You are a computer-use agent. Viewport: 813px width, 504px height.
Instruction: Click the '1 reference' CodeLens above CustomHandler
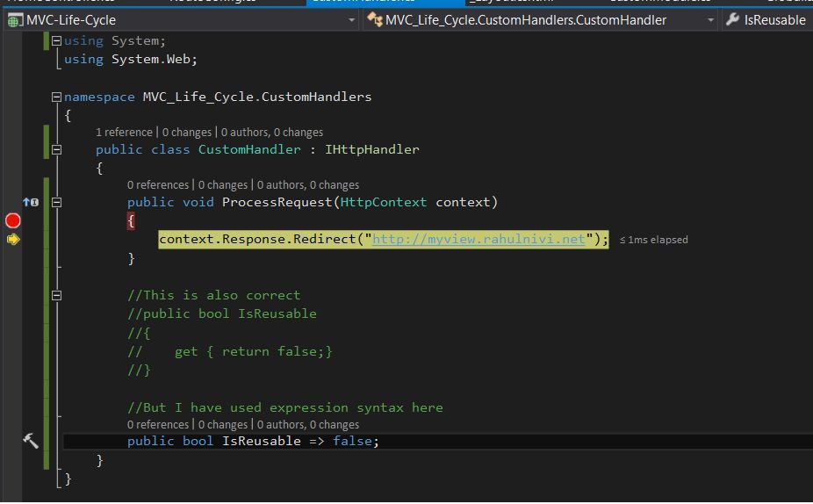tap(124, 133)
